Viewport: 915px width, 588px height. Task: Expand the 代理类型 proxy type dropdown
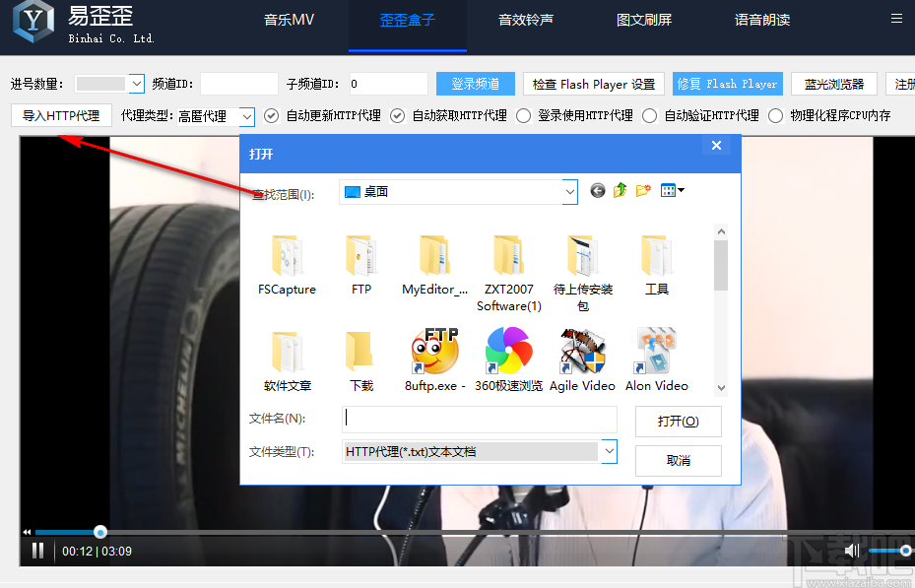[245, 116]
